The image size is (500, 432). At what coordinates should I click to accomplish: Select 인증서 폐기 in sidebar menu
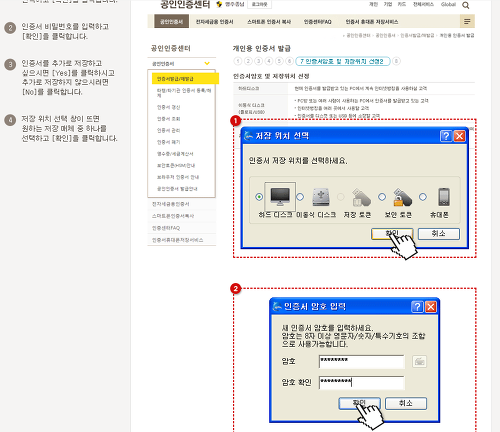168,142
